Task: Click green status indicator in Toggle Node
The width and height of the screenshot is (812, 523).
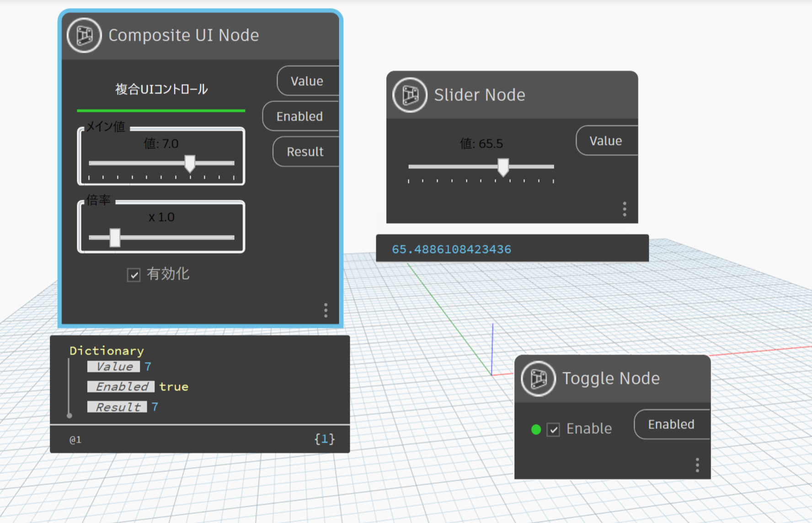Action: [536, 430]
